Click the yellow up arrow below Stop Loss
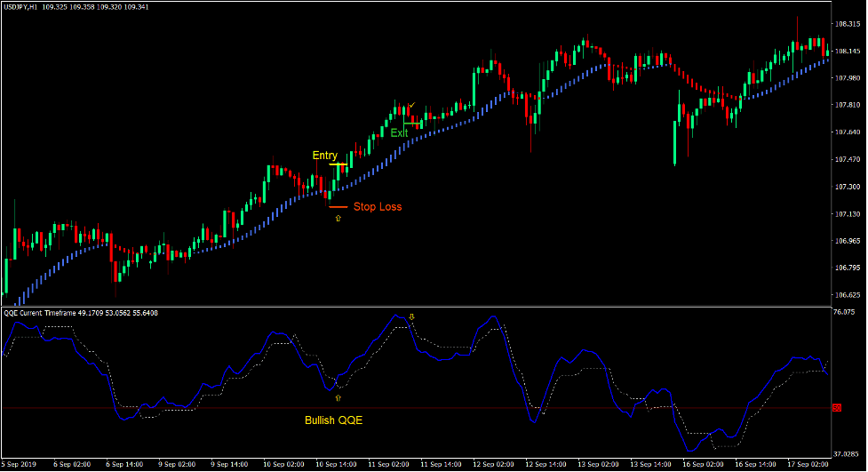868x472 pixels. [x=338, y=217]
